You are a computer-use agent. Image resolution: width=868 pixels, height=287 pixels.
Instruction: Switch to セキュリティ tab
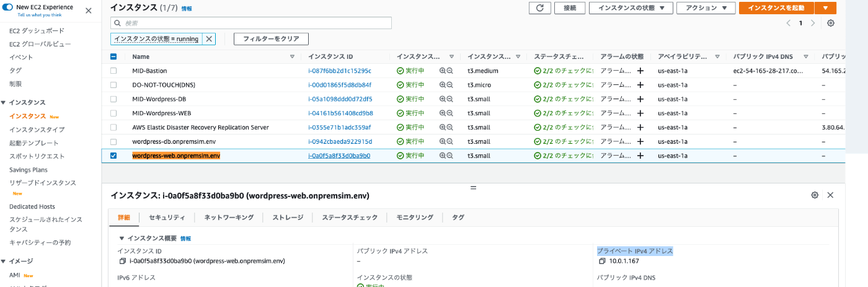[167, 218]
